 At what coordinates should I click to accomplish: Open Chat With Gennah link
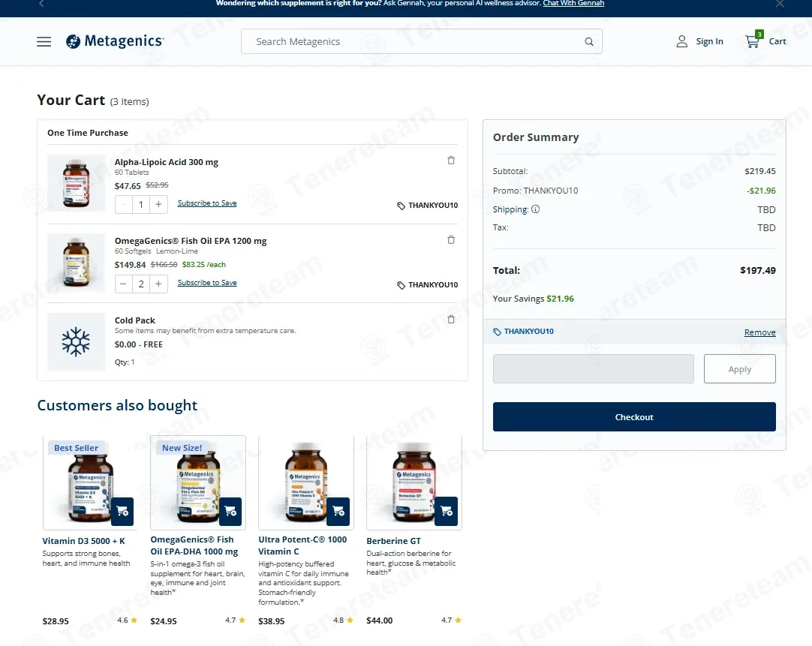point(573,3)
